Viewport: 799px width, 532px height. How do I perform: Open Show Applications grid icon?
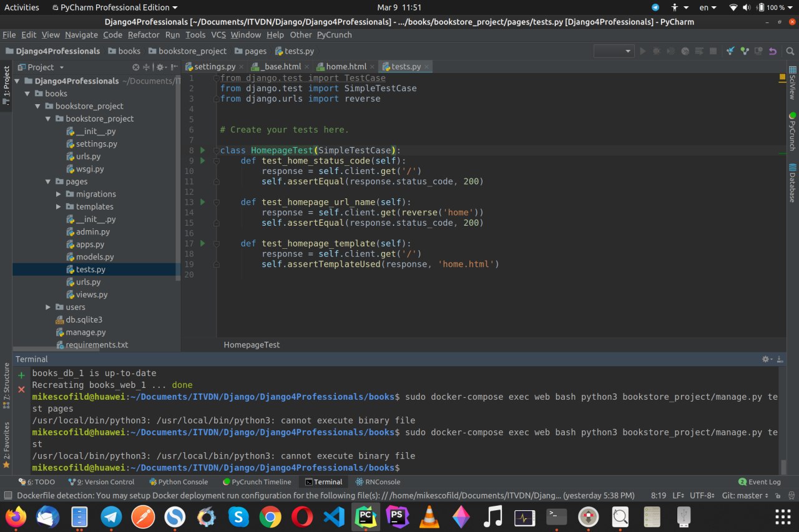[783, 517]
